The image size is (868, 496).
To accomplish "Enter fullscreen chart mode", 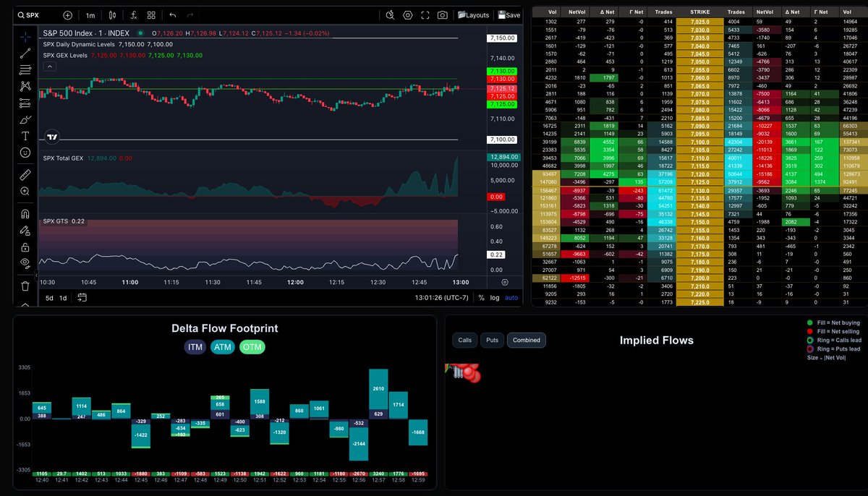I will (x=425, y=14).
